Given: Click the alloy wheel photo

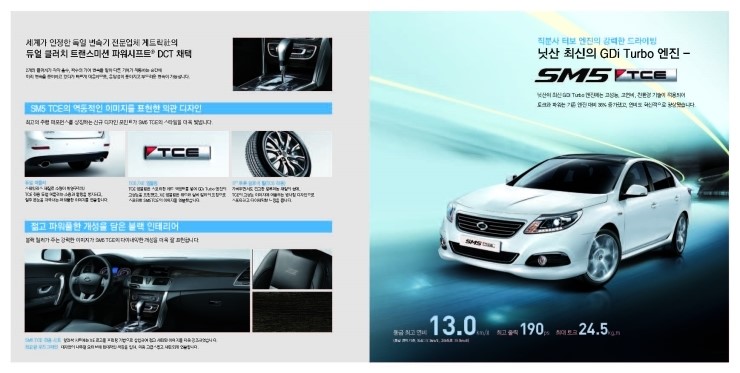Looking at the screenshot, I should pyautogui.click(x=282, y=154).
